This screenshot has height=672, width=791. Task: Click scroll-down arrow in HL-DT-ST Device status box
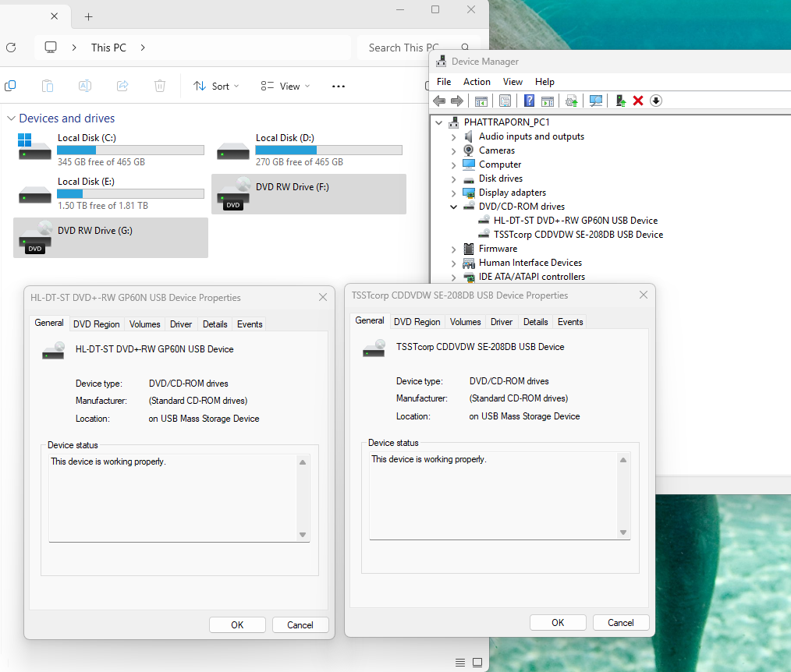303,534
